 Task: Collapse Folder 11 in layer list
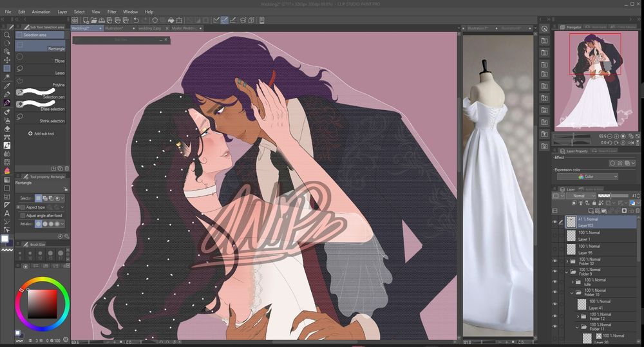pyautogui.click(x=578, y=327)
